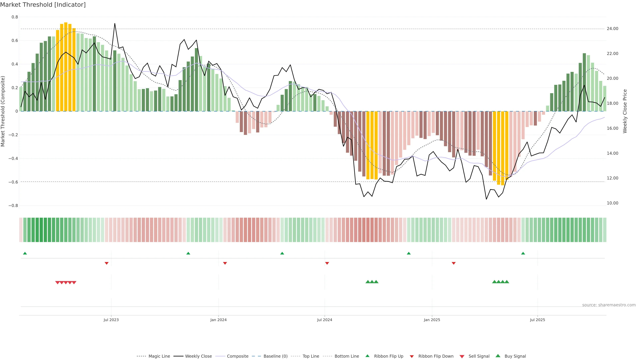Click the Jul 2024 x-axis label

coord(325,320)
